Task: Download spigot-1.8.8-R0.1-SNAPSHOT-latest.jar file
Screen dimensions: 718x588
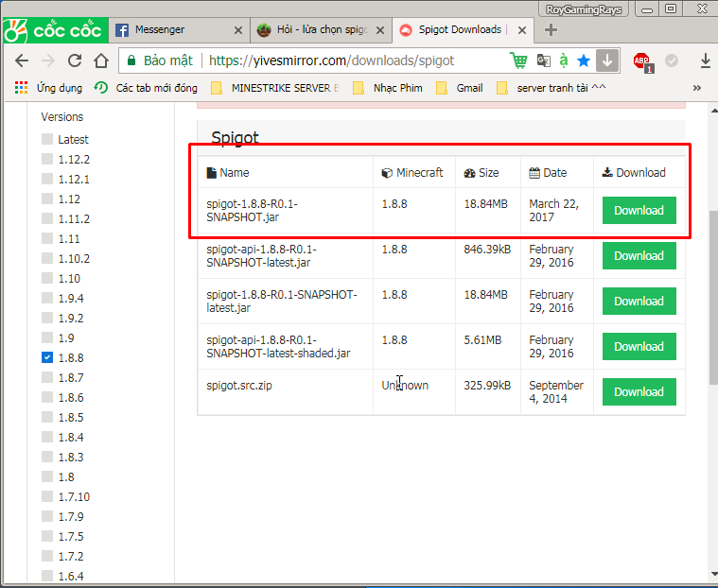Action: pyautogui.click(x=639, y=302)
